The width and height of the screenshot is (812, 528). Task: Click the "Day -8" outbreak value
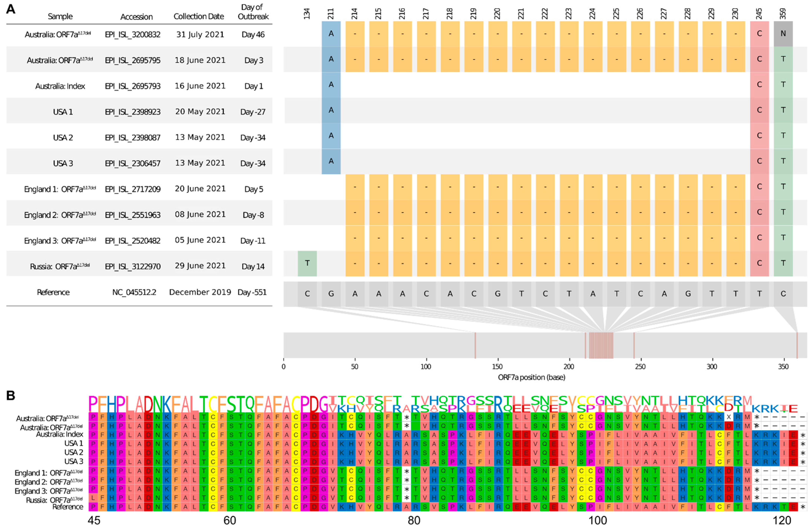pyautogui.click(x=253, y=215)
